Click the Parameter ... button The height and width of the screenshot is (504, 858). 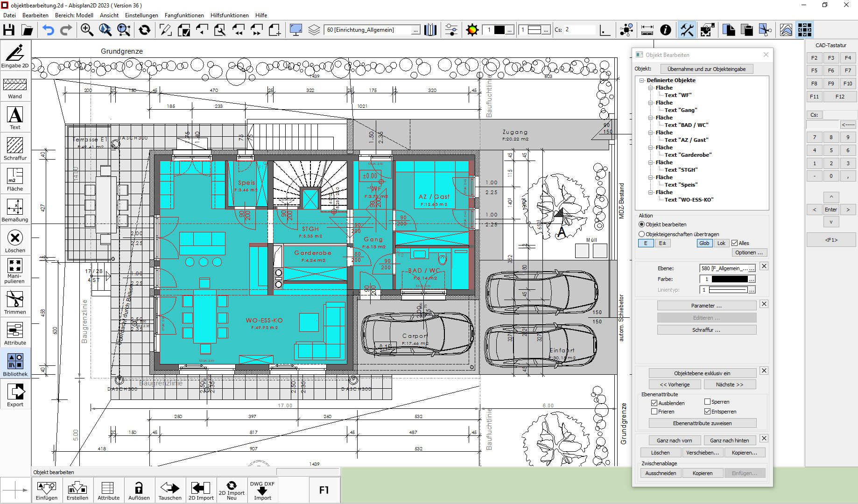706,306
